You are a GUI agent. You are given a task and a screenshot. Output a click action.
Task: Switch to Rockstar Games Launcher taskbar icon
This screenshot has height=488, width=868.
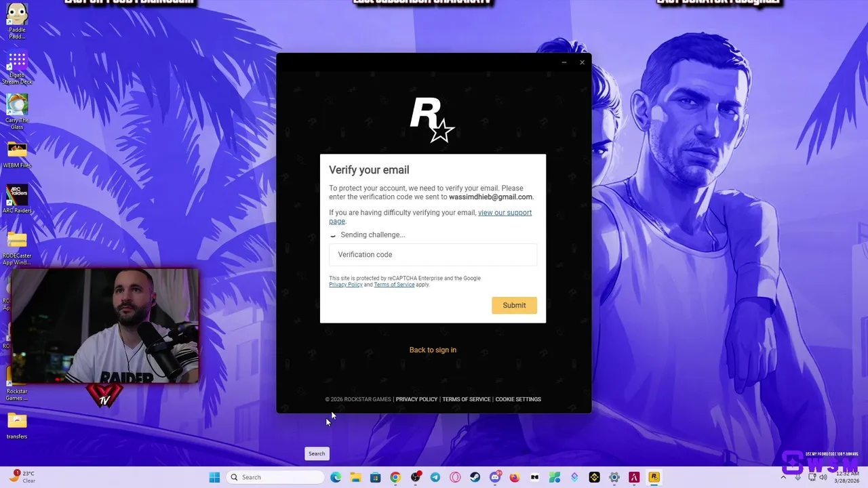click(654, 477)
